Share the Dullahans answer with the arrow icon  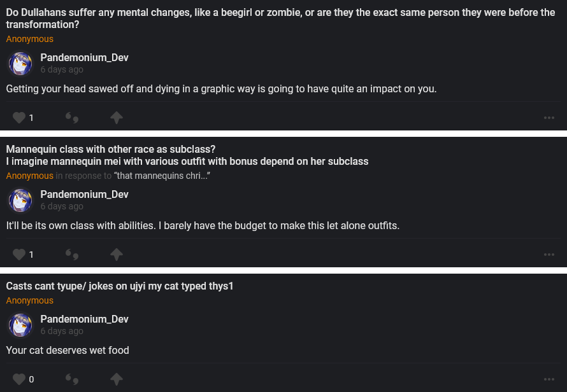[x=116, y=118]
